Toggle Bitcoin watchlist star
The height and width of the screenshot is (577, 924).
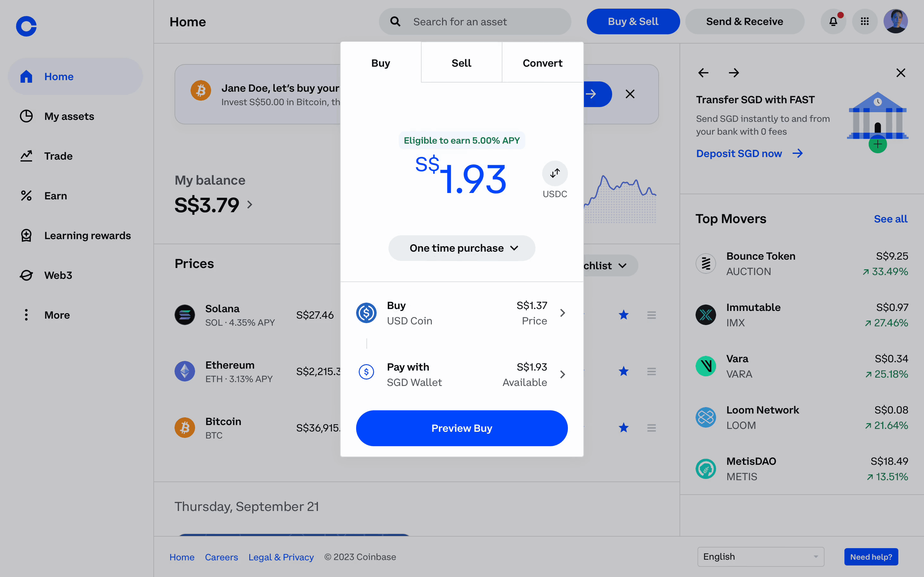click(623, 428)
